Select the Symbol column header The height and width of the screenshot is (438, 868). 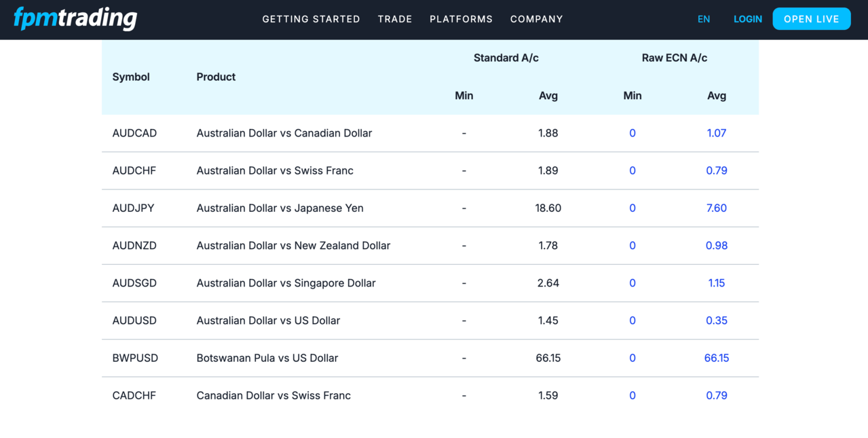130,77
